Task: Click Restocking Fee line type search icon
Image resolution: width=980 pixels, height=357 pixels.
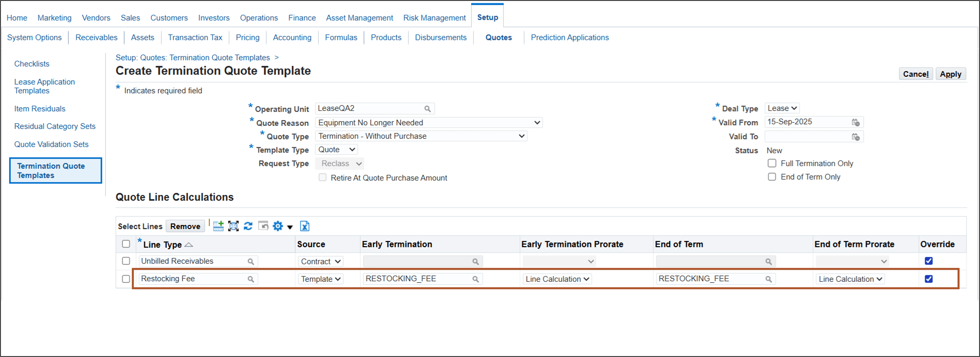Action: click(251, 279)
